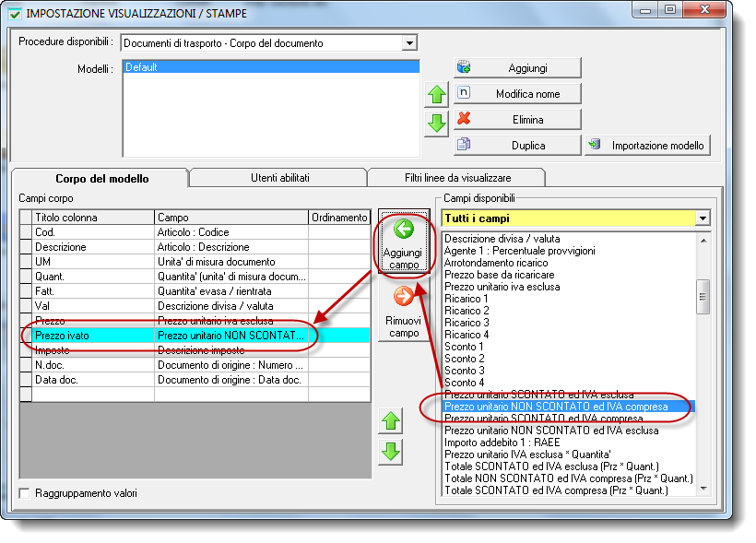This screenshot has width=756, height=543.
Task: Click the Elimina button
Action: [517, 119]
